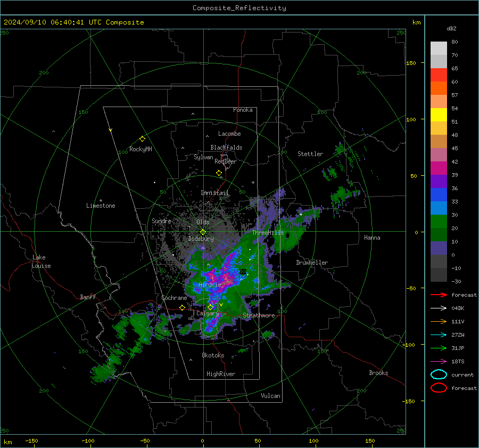
Task: Click the red forecast ellipse icon
Action: 439,388
